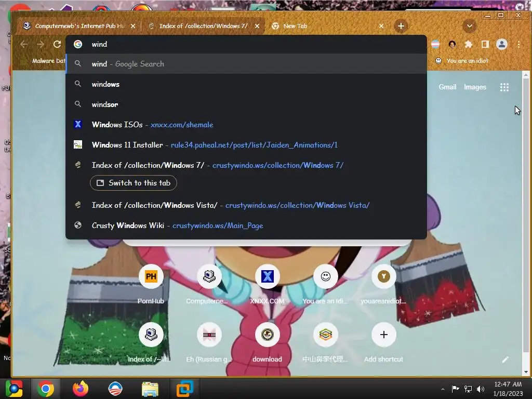Click the Chrome taskbar icon

tap(46, 389)
